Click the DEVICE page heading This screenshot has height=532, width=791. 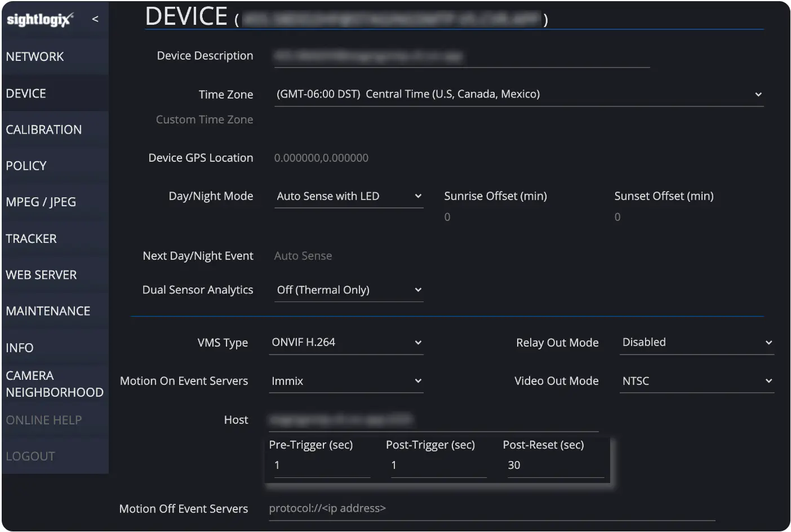click(186, 16)
